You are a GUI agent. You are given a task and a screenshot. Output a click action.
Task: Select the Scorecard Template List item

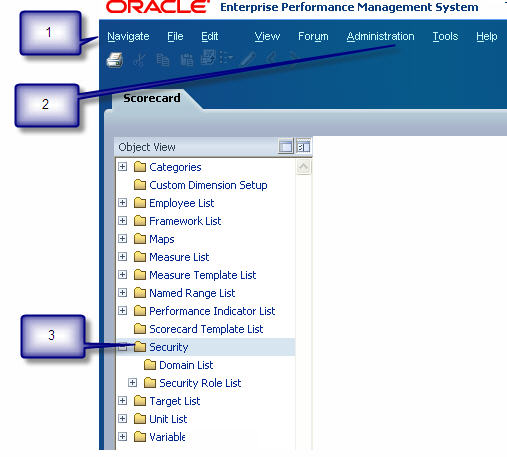coord(206,329)
